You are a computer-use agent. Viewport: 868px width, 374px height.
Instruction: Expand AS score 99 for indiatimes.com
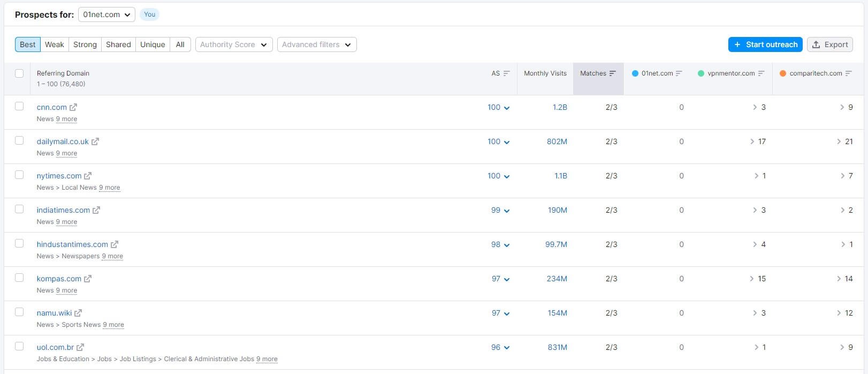pos(500,210)
